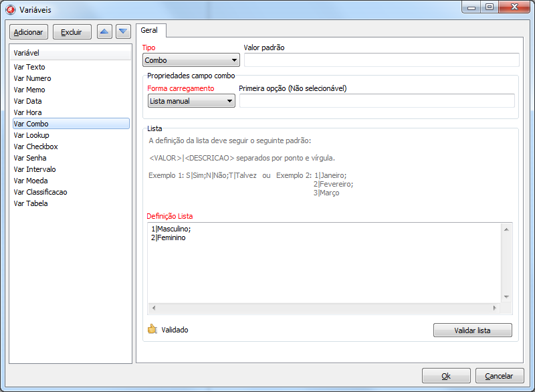
Task: Choose Var Tabela from the list
Action: pyautogui.click(x=31, y=203)
